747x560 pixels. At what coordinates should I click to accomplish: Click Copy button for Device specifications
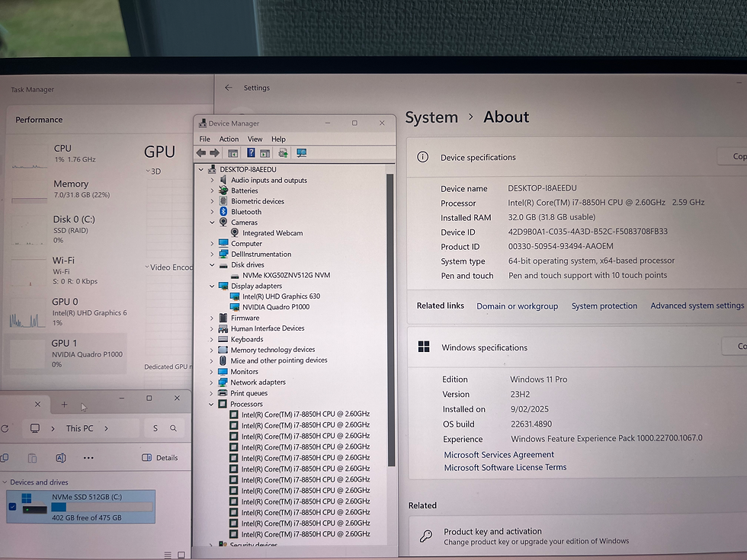click(x=733, y=156)
